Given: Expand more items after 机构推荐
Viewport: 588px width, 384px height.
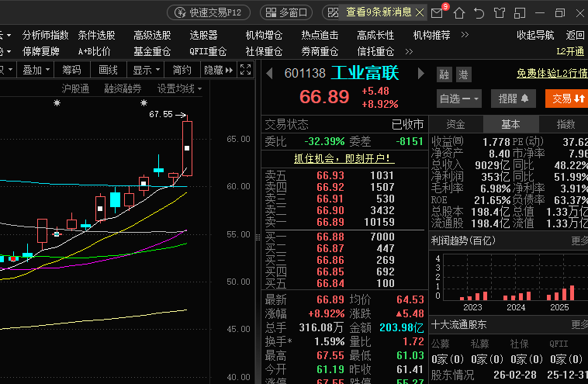Looking at the screenshot, I should pyautogui.click(x=465, y=35).
